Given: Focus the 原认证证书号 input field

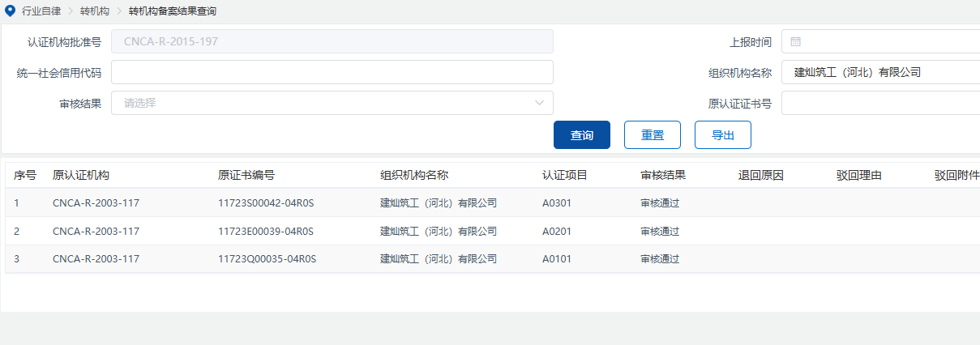Looking at the screenshot, I should pos(880,103).
